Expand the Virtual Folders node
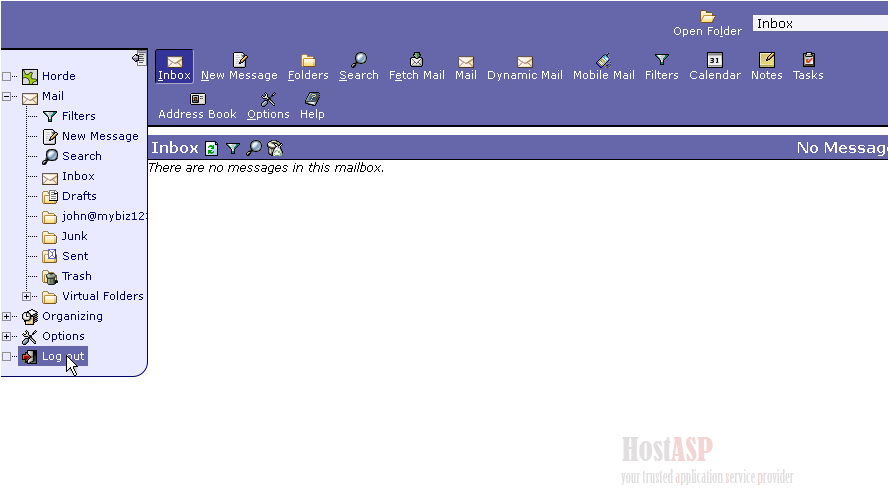The width and height of the screenshot is (889, 500). tap(27, 297)
